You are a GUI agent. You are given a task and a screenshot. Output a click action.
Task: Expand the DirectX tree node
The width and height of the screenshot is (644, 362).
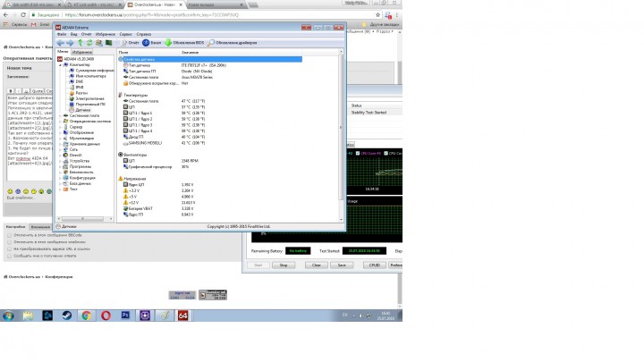[x=60, y=156]
